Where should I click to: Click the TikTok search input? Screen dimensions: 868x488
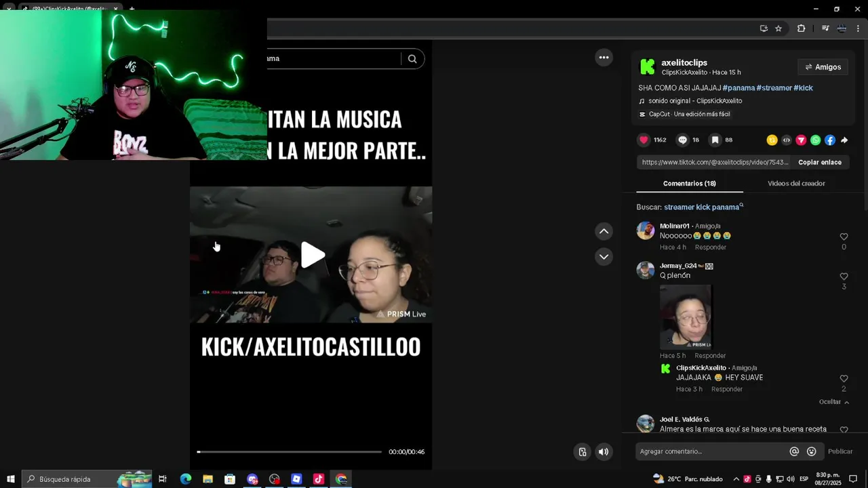pyautogui.click(x=332, y=59)
